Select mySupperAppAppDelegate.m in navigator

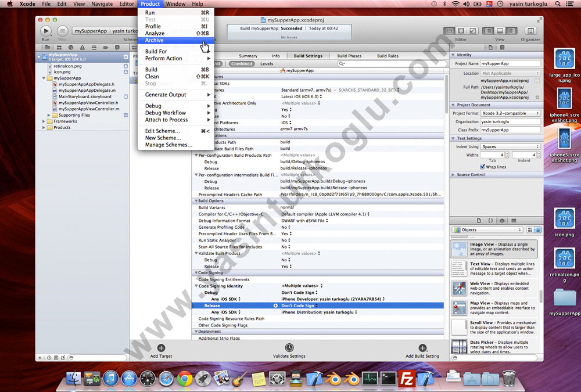pyautogui.click(x=87, y=91)
